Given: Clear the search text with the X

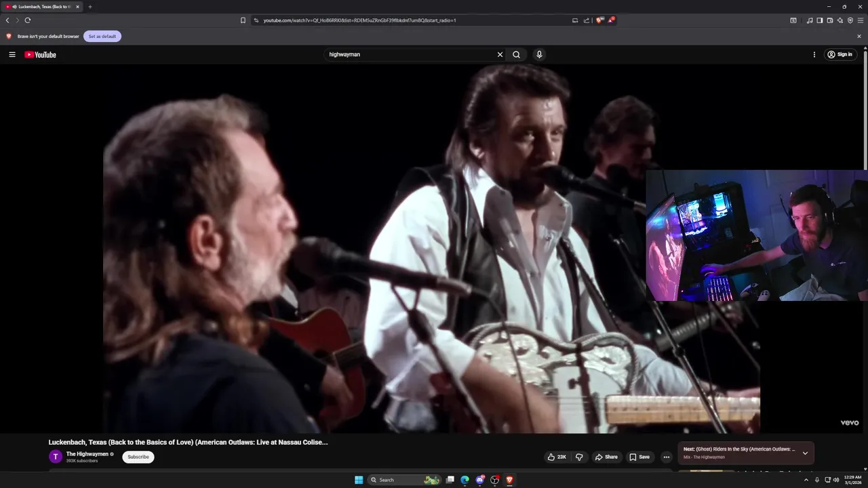Looking at the screenshot, I should click(x=500, y=54).
